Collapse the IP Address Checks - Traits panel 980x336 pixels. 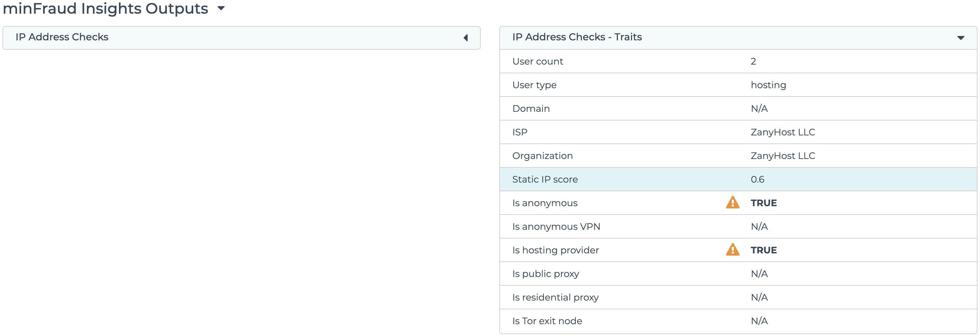coord(961,38)
